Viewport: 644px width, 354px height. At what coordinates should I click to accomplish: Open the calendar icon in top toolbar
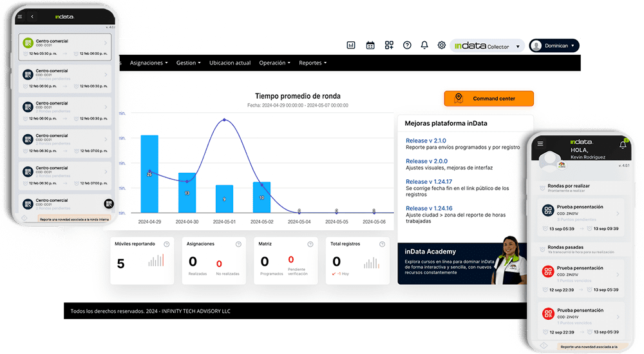coord(370,45)
